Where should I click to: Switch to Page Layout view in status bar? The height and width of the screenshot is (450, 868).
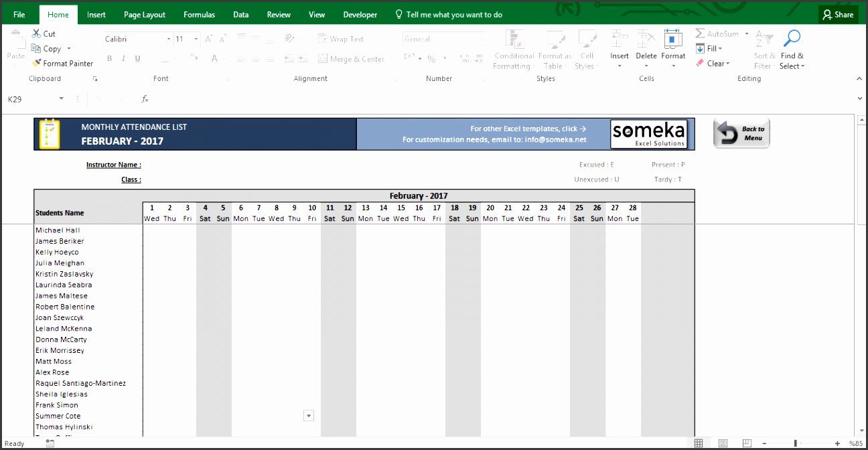tap(723, 443)
